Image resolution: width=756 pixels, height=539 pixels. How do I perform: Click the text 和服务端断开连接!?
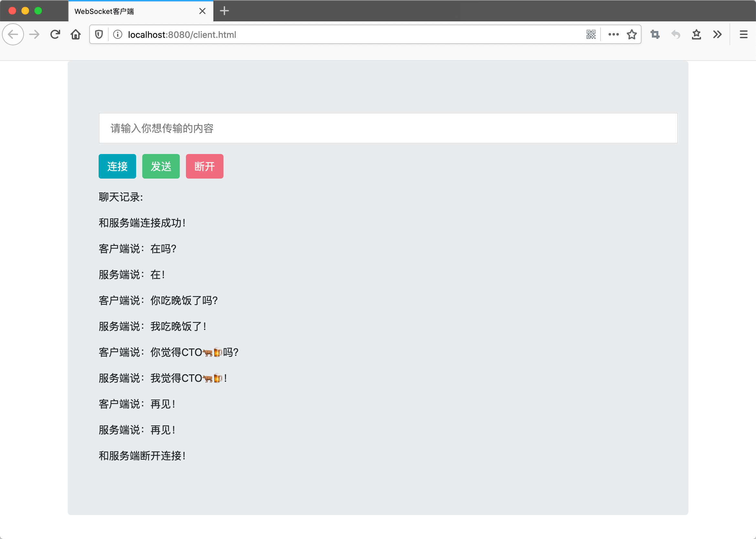click(x=142, y=456)
